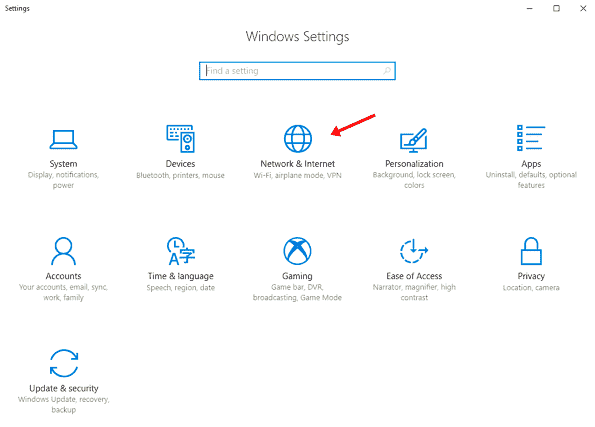Image resolution: width=595 pixels, height=427 pixels.
Task: Click 'Windows Update, recovery, backup' description
Action: pos(64,405)
